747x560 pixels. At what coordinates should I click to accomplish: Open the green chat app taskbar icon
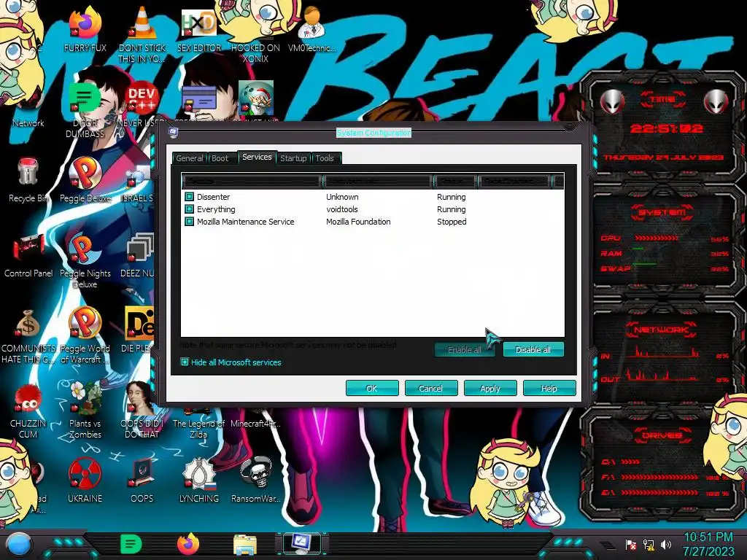(x=131, y=544)
